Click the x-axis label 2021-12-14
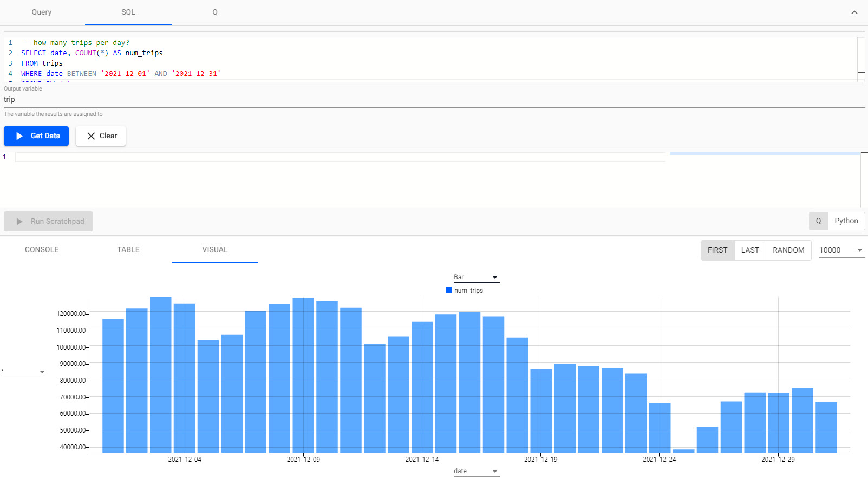This screenshot has height=477, width=868. [422, 460]
